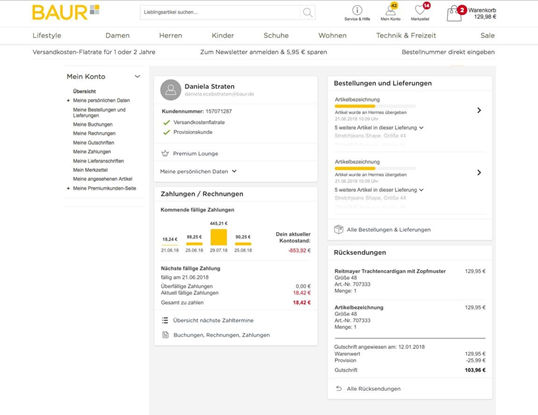Select Übersicht in sidebar
538x415 pixels.
(84, 91)
